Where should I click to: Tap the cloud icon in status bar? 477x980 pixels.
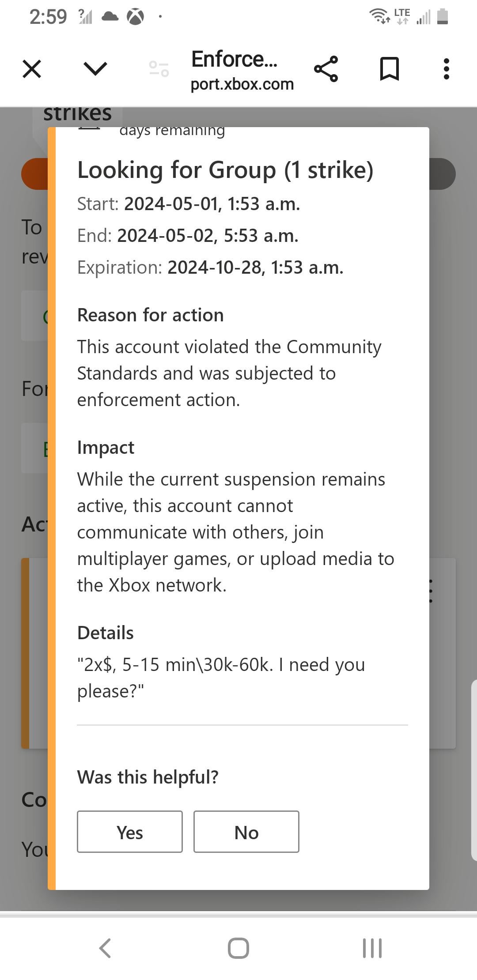110,17
